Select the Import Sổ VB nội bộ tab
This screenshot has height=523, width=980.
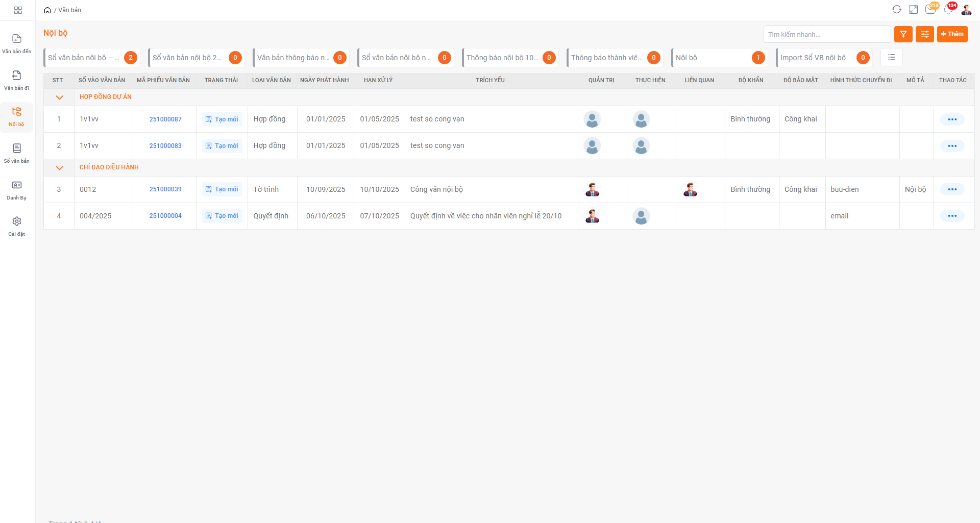(813, 58)
